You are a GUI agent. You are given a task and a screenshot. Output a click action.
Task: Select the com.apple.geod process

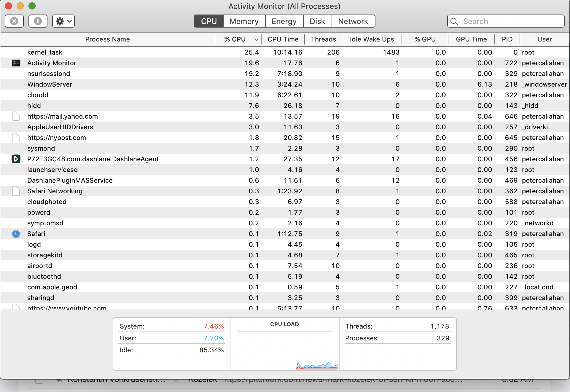click(285, 287)
